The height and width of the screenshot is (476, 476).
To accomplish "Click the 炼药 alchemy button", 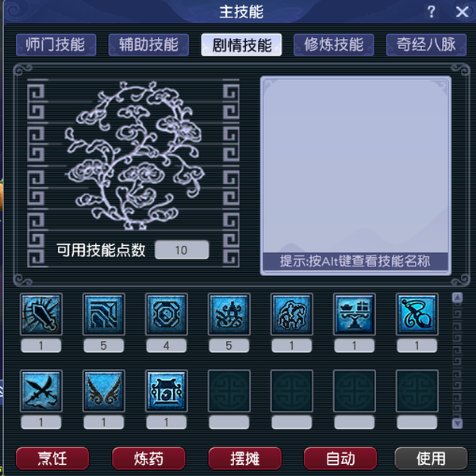I will click(148, 458).
